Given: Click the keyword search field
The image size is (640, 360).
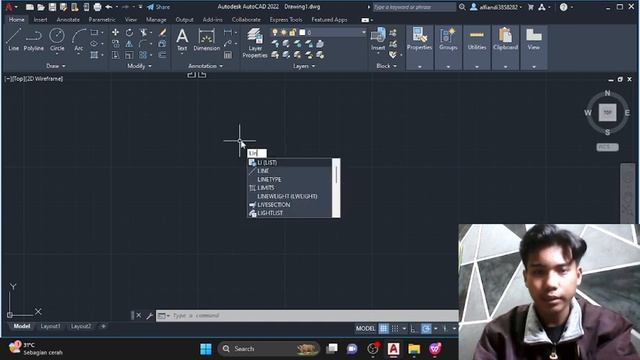Looking at the screenshot, I should 414,7.
